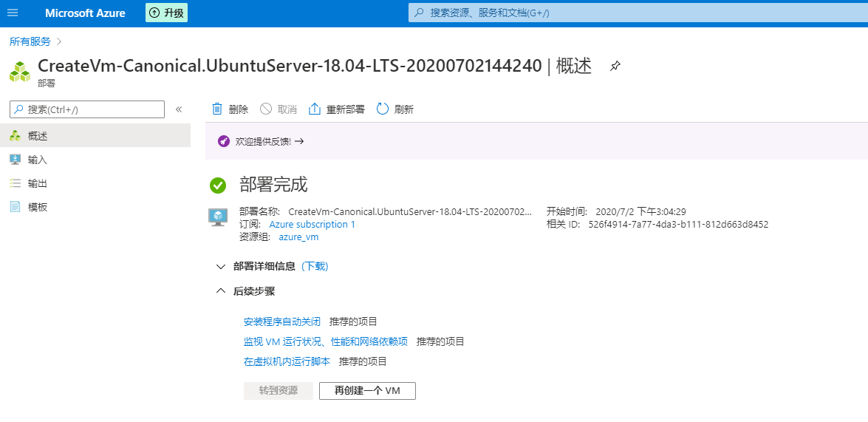Click the rocket feedback icon

pos(224,141)
